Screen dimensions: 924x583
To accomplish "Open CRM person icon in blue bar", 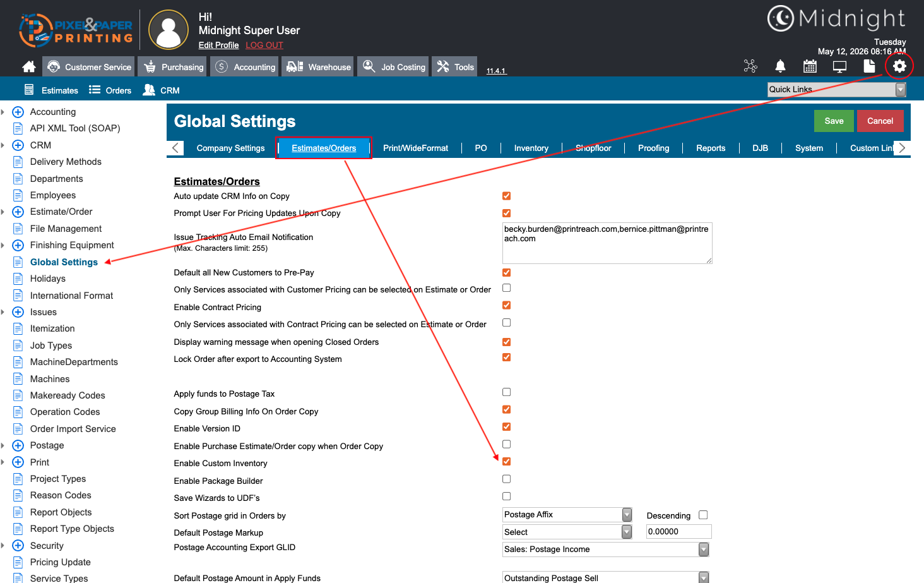I will (149, 90).
